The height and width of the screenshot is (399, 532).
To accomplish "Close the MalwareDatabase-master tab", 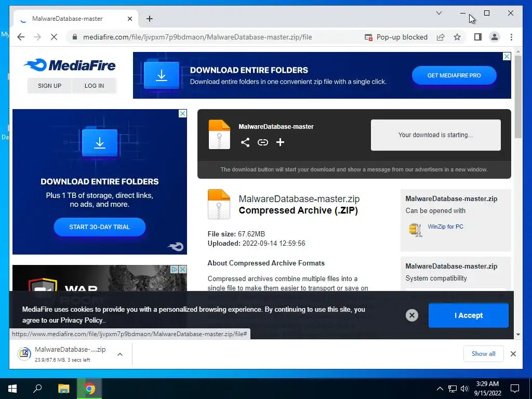I will (x=129, y=19).
